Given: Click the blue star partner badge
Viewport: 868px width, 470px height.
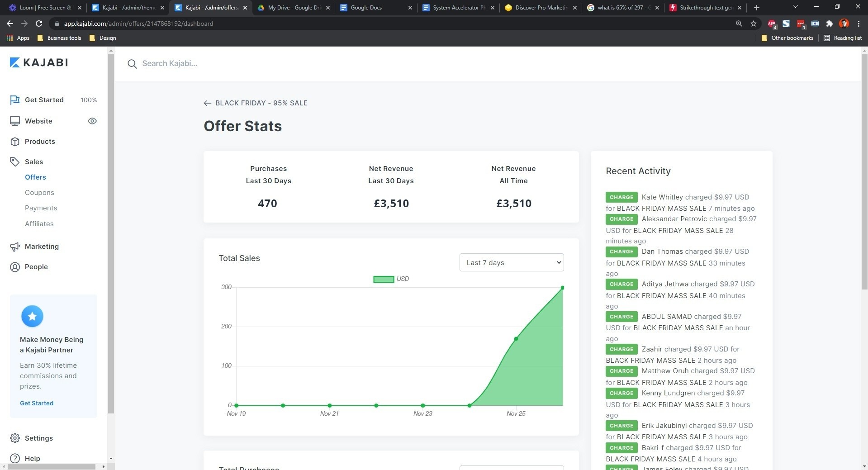Looking at the screenshot, I should click(32, 316).
